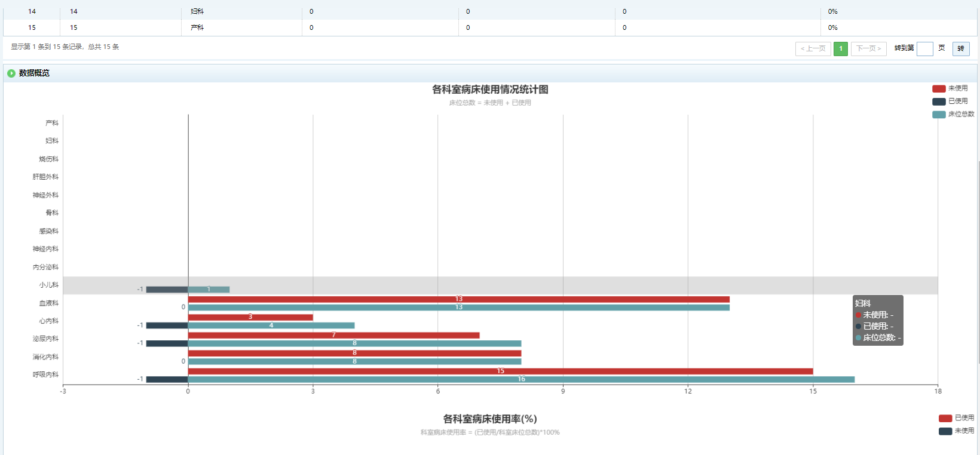Click the 烧伤科 y-axis label
Screen dimensions: 980x455
click(x=49, y=159)
